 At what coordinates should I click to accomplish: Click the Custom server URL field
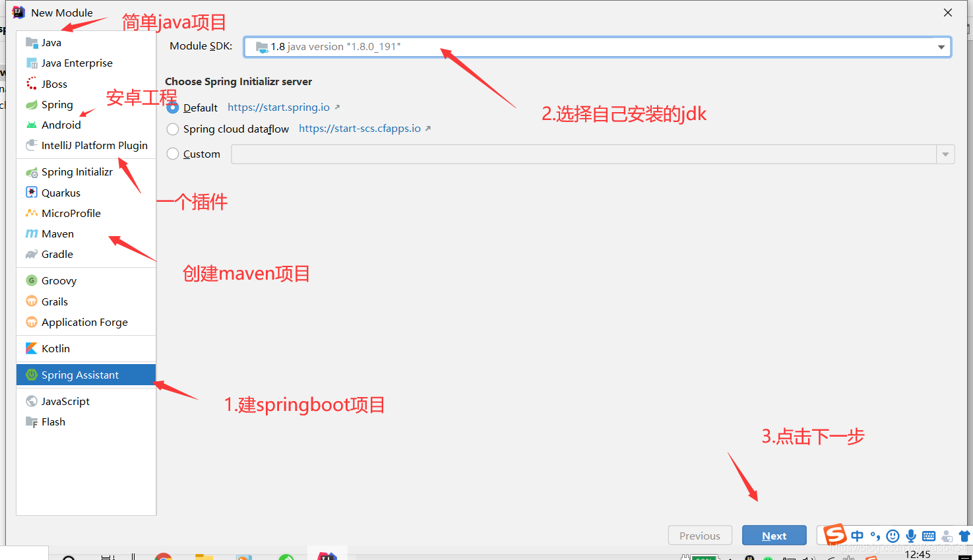pyautogui.click(x=584, y=154)
